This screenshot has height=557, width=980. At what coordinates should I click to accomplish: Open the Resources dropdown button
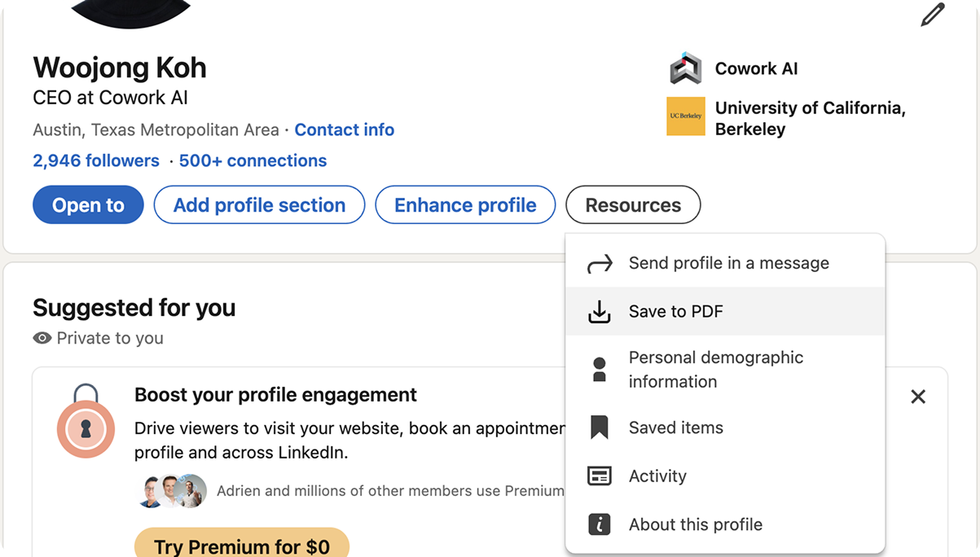click(633, 205)
